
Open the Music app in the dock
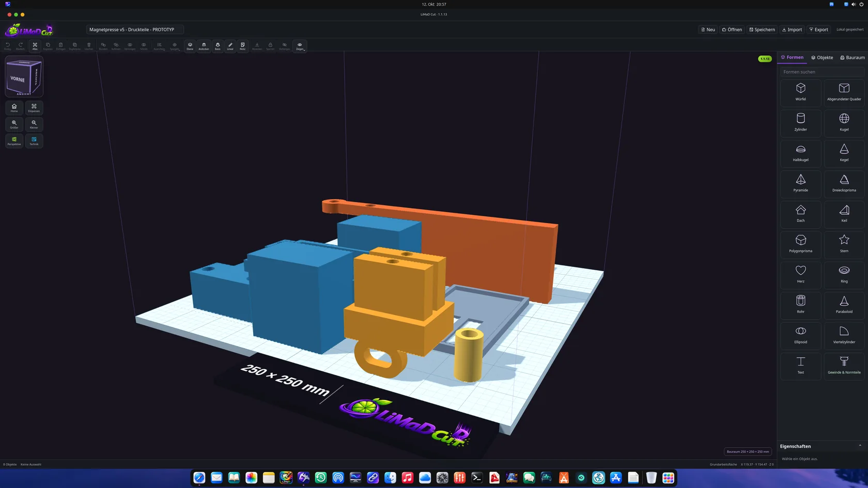tap(407, 478)
